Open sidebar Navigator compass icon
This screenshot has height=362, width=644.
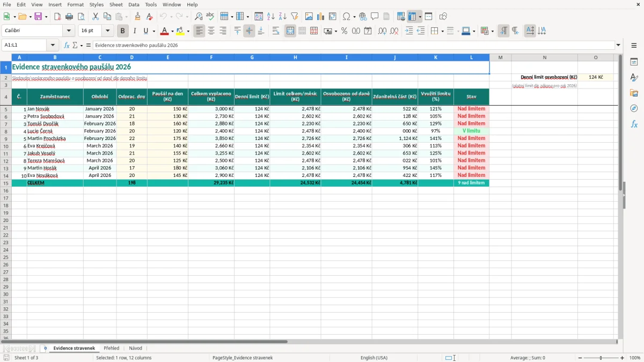point(634,108)
